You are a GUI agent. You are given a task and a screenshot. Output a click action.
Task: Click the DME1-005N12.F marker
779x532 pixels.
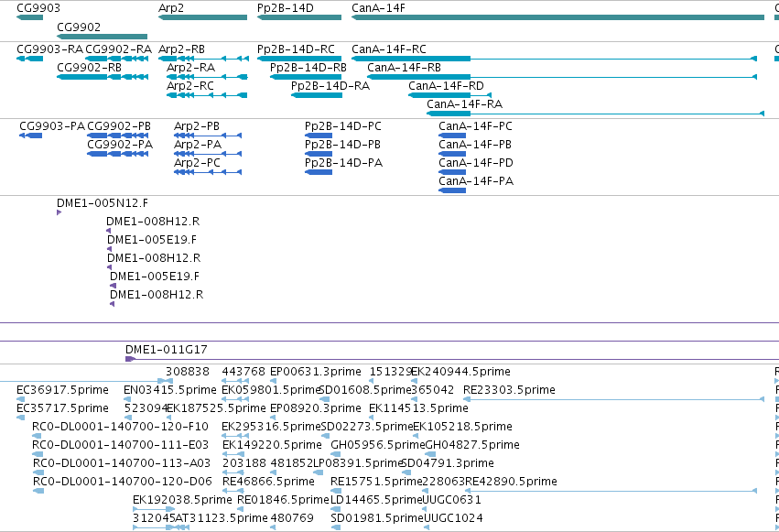(x=60, y=212)
